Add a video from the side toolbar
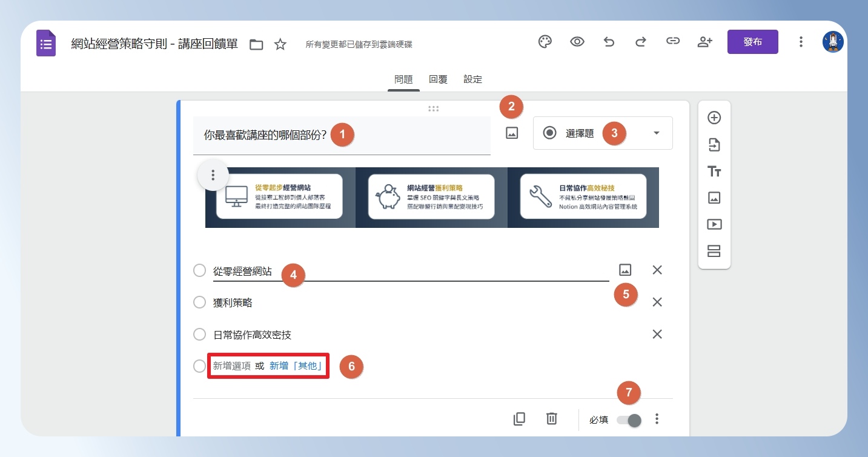The image size is (868, 457). point(714,224)
